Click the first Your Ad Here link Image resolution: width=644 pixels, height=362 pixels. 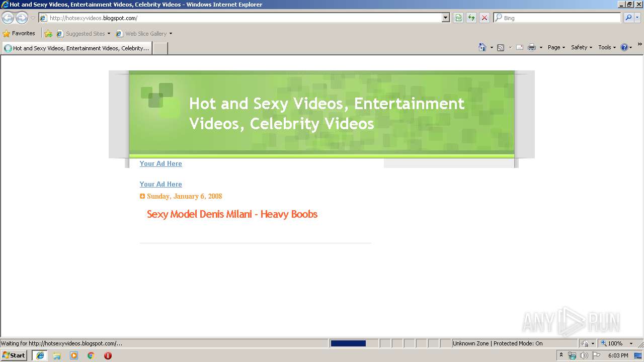click(x=160, y=163)
